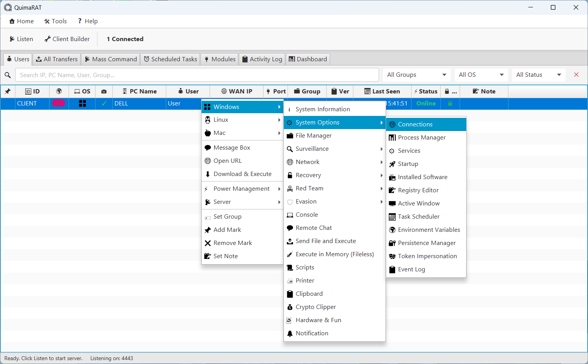
Task: Open the Client Builder
Action: (x=67, y=39)
